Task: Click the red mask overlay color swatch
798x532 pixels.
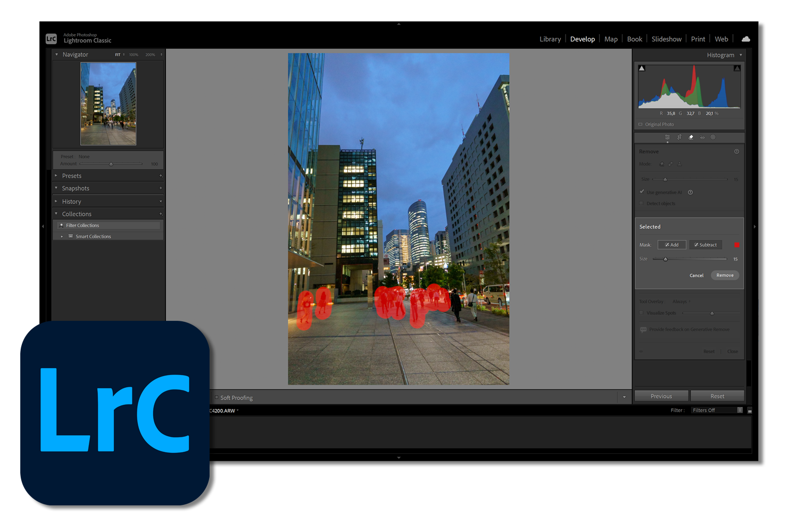Action: [x=737, y=245]
